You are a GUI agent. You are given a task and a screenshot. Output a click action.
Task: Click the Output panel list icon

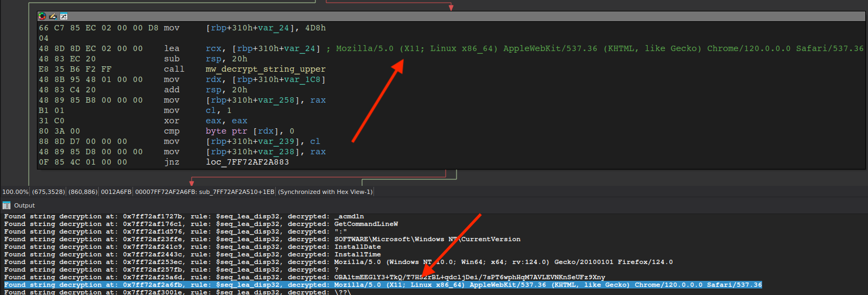point(7,205)
